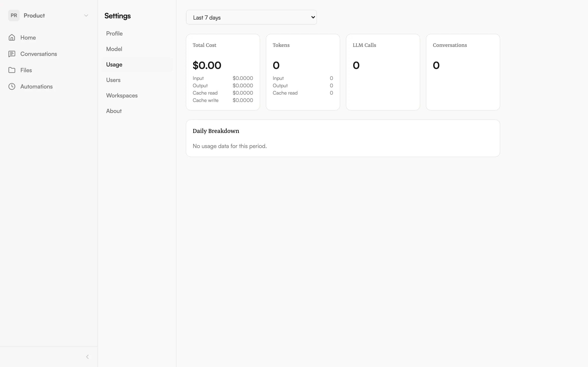
Task: Select the Usage settings entry
Action: [x=114, y=64]
